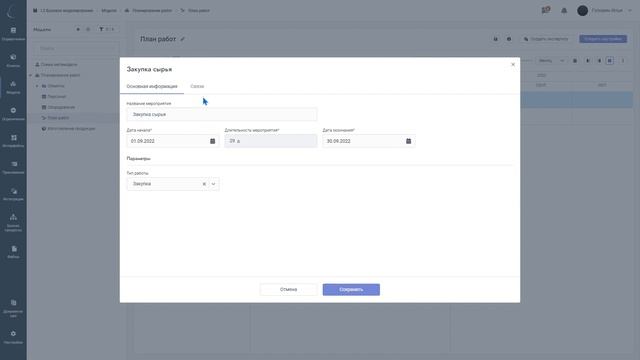Screen dimensions: 640x360
Task: Click the filter icon in Модели panel
Action: click(x=101, y=29)
